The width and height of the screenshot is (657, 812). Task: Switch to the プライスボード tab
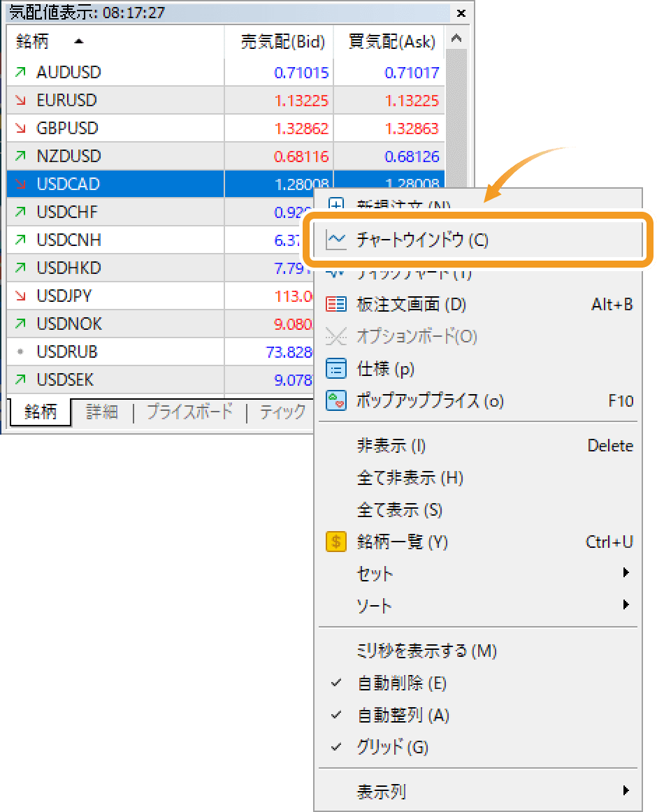(189, 412)
